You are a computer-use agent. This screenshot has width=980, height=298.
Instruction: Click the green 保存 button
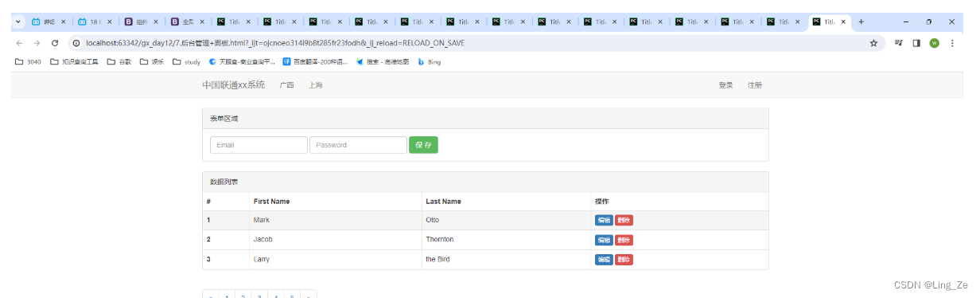tap(423, 145)
